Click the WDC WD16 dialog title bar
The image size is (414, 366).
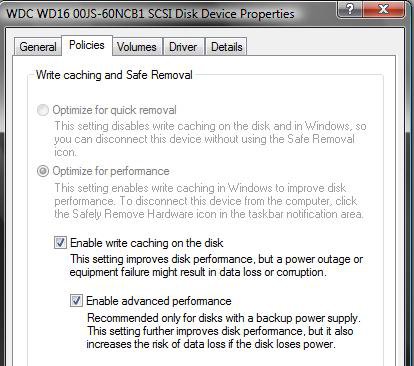coord(151,14)
